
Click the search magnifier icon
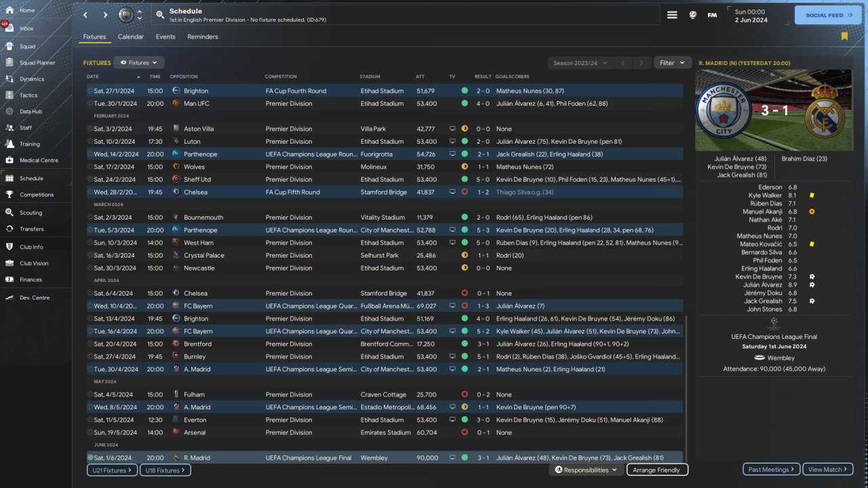(x=159, y=15)
